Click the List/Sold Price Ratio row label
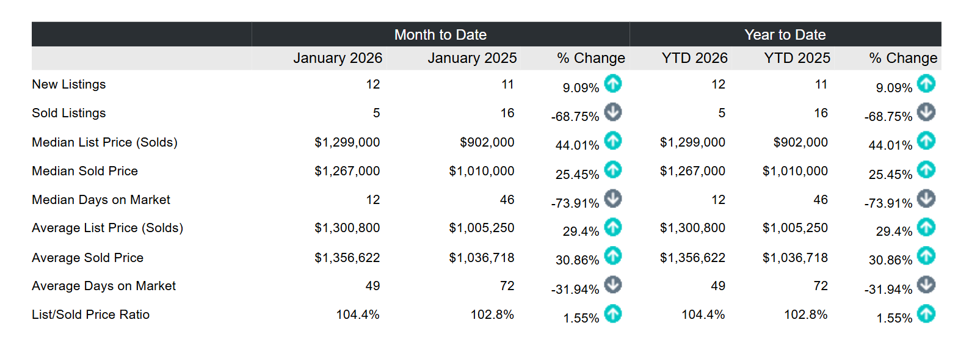980x350 pixels. [90, 315]
